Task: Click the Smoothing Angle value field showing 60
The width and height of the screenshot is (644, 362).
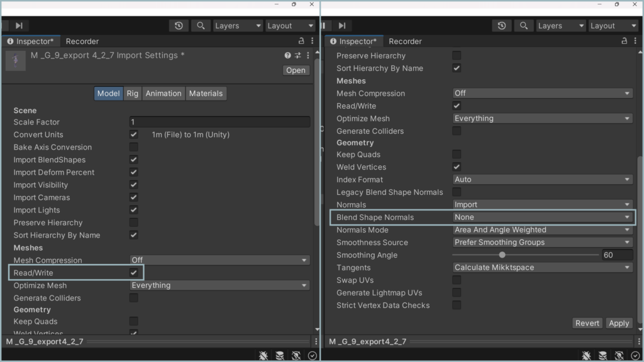Action: 617,255
